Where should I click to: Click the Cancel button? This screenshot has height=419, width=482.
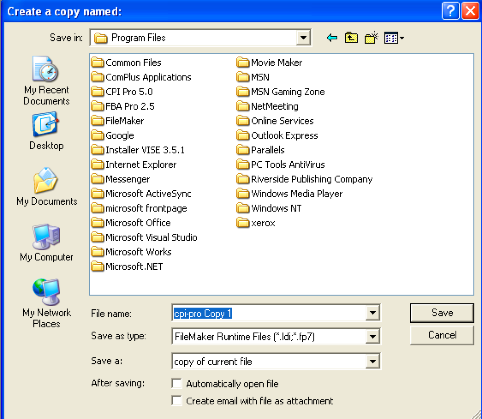click(x=442, y=335)
